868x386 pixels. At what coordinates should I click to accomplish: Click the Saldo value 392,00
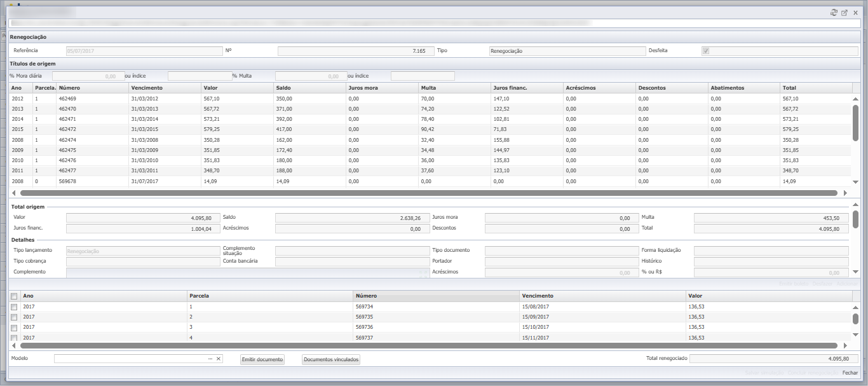[284, 119]
